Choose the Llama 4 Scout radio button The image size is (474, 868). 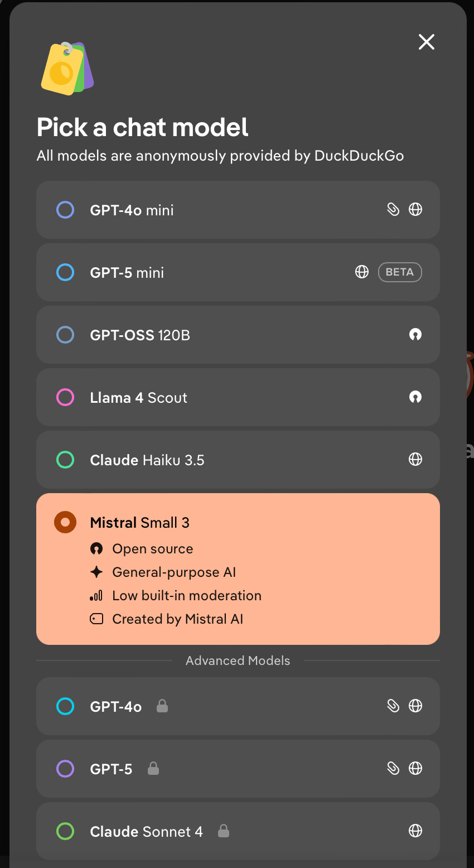(65, 398)
